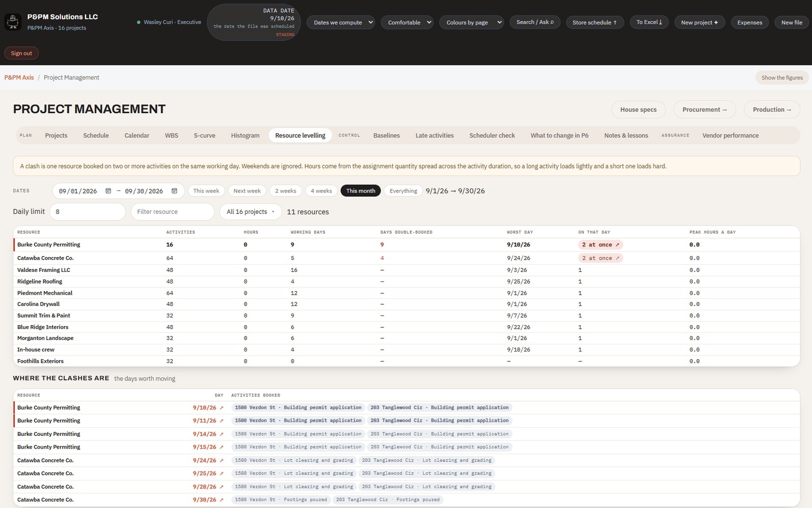The height and width of the screenshot is (508, 812).
Task: Go to Production
Action: pos(772,110)
